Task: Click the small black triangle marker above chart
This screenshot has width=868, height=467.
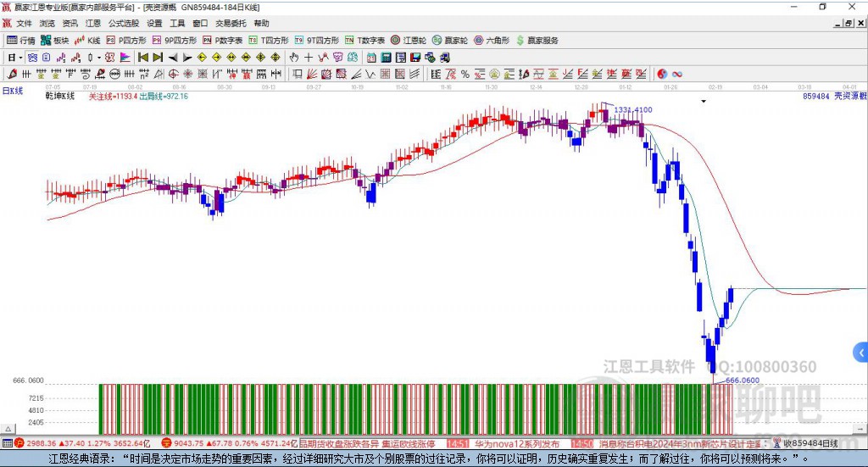Action: [704, 101]
